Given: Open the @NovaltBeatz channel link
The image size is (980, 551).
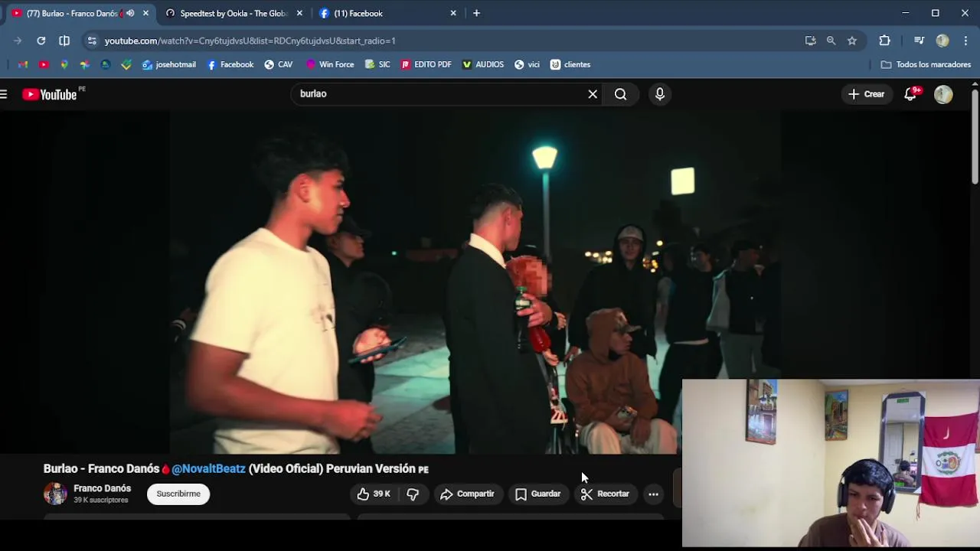Looking at the screenshot, I should (208, 468).
